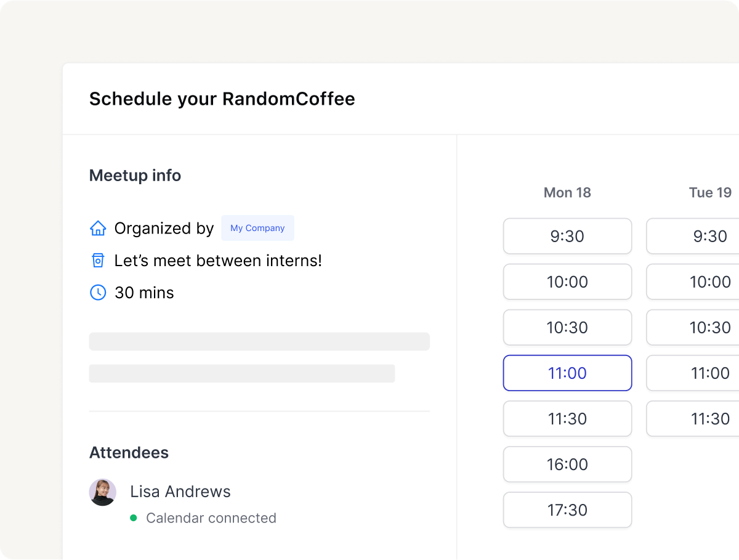Click the house icon beside Organized by
The height and width of the screenshot is (560, 739).
pos(98,229)
